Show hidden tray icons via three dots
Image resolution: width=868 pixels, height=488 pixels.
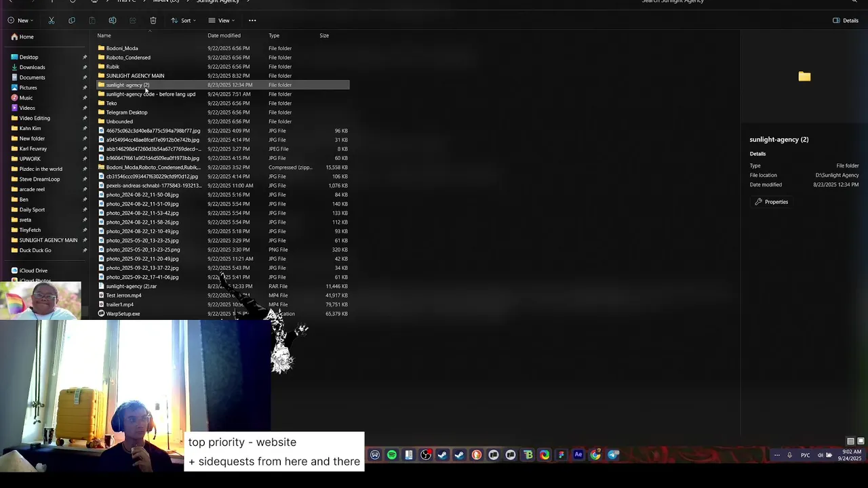coord(776,455)
